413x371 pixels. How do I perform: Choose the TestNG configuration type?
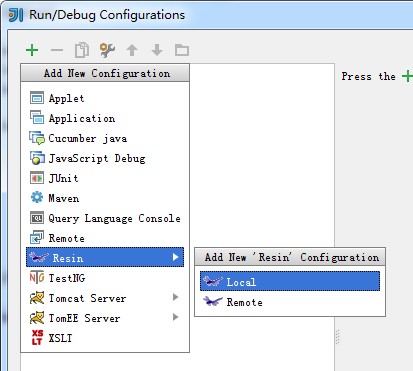(x=105, y=277)
